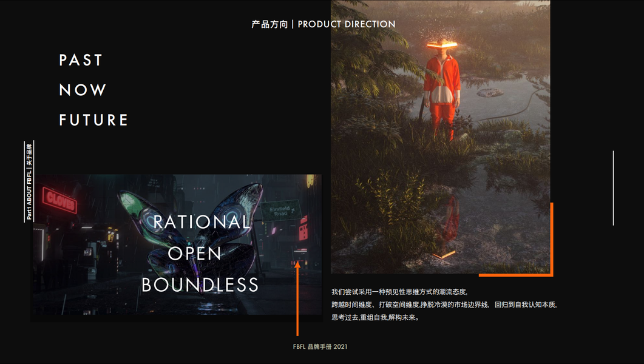Click the OPEN text on butterfly image

[x=195, y=254]
